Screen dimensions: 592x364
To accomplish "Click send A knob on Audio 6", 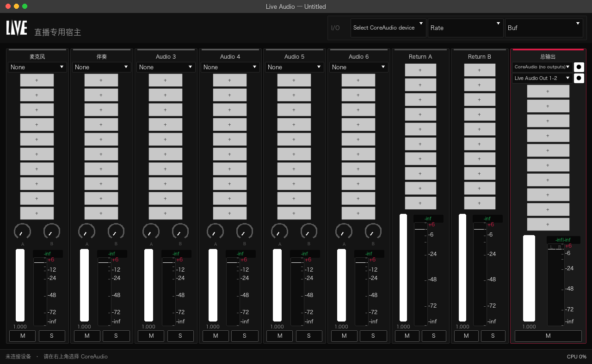I will 344,231.
